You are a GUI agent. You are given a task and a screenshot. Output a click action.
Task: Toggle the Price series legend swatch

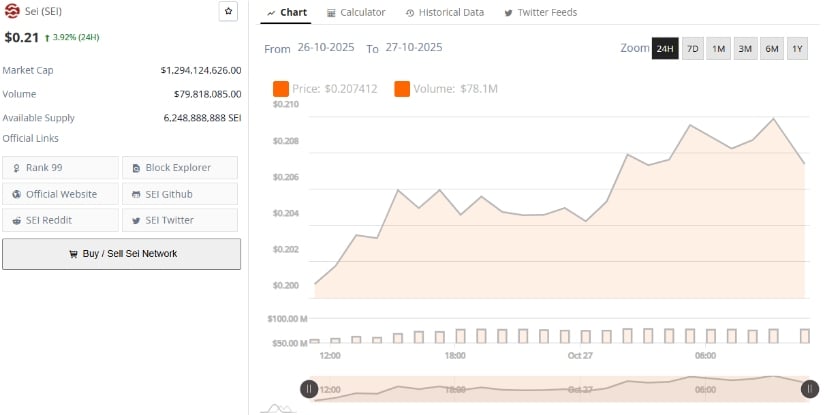coord(281,89)
